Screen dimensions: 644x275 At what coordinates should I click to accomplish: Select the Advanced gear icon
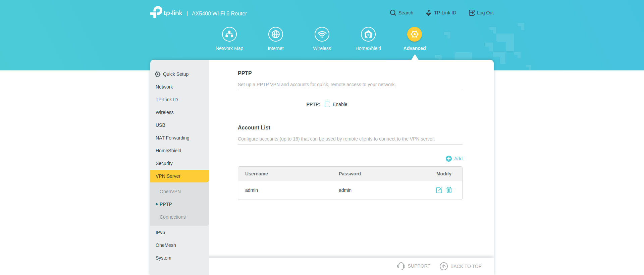415,34
